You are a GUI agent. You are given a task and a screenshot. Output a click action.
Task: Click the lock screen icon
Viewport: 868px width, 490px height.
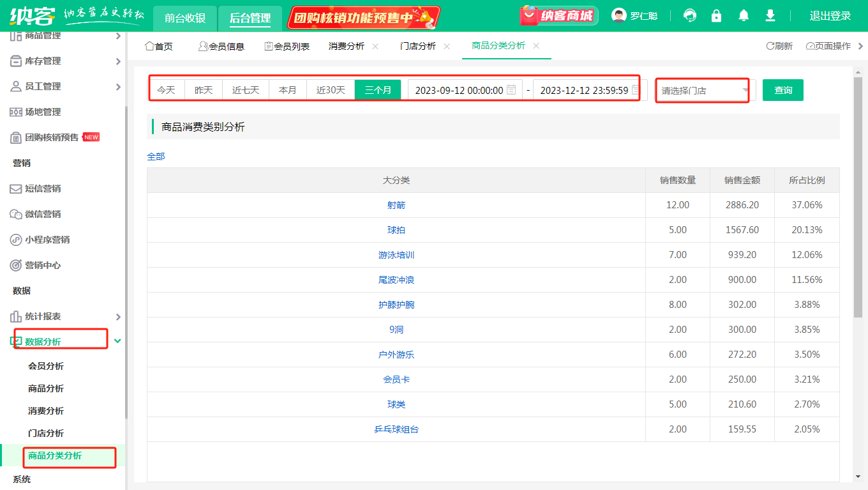[x=717, y=16]
